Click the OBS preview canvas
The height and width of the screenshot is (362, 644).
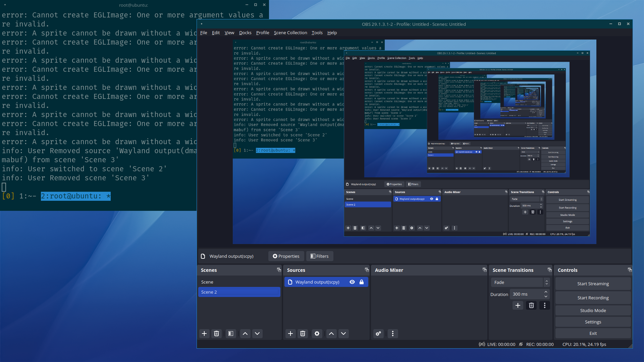tap(414, 142)
